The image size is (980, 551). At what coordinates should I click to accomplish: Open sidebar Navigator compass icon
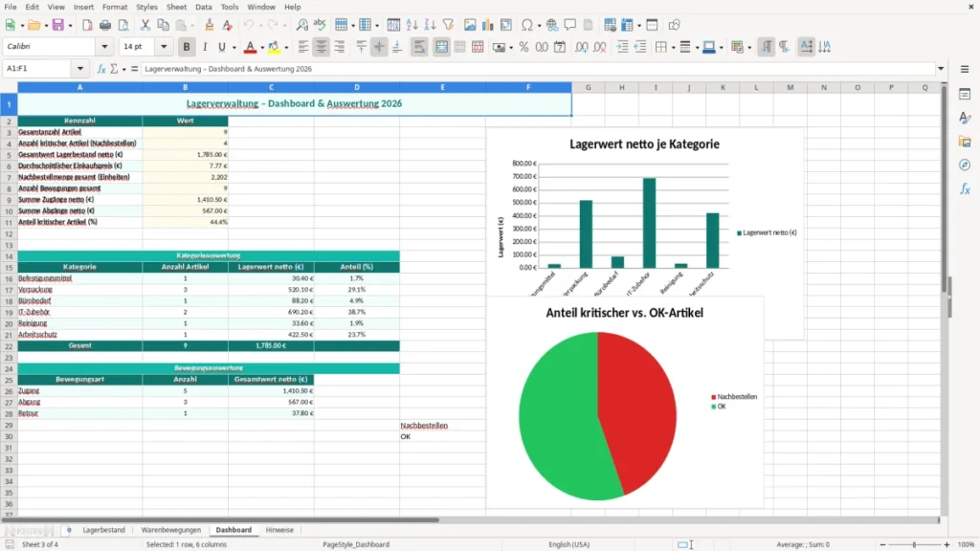tap(965, 165)
